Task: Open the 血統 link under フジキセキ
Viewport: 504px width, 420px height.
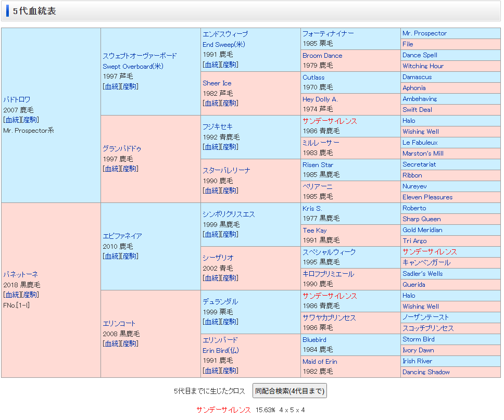Action: click(x=211, y=147)
